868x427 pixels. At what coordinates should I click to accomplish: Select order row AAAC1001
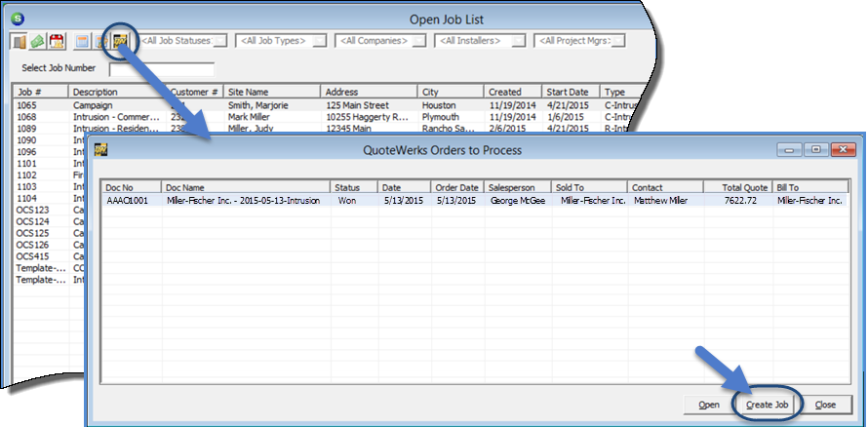pos(474,201)
